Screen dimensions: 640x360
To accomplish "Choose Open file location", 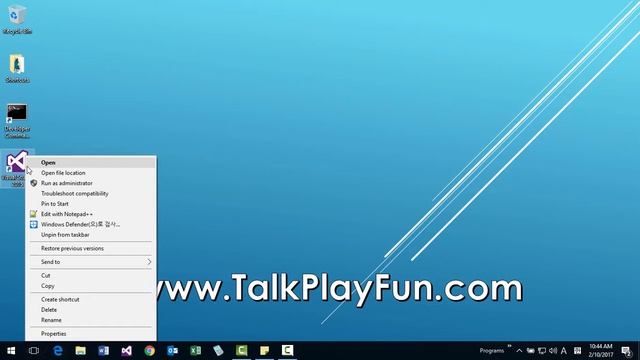I will [x=91, y=173].
